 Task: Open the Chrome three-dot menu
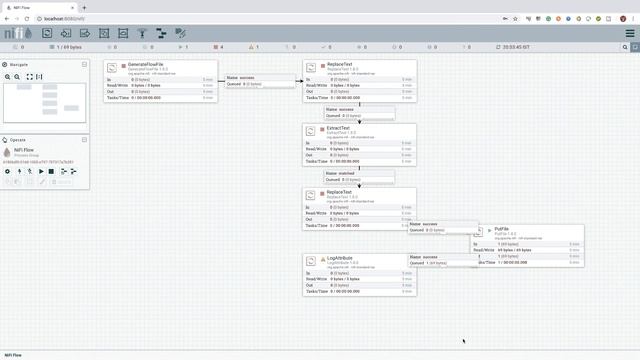633,19
